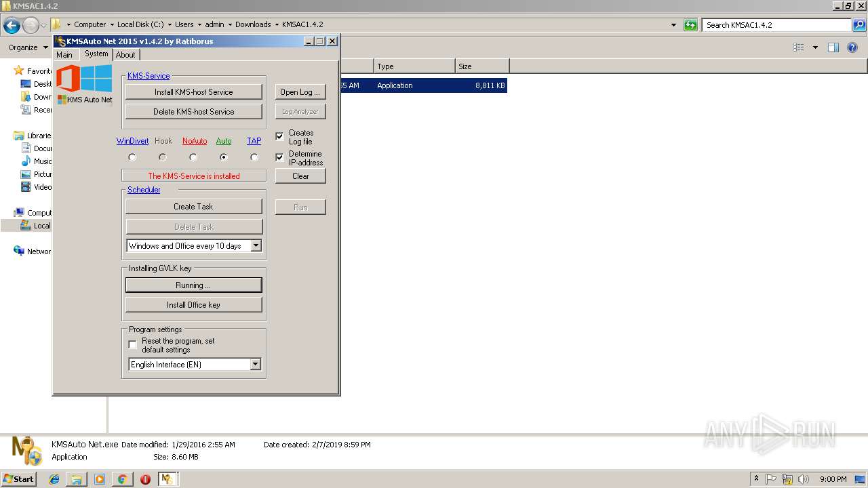Click the Explorer Back navigation arrow
The width and height of the screenshot is (868, 488).
coord(12,26)
